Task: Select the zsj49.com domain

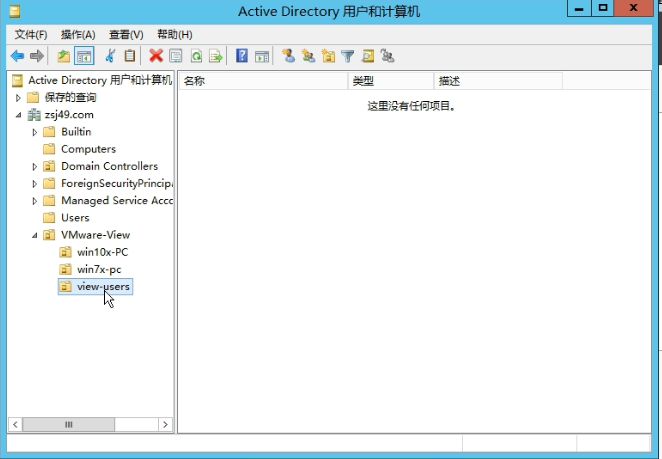Action: click(69, 114)
